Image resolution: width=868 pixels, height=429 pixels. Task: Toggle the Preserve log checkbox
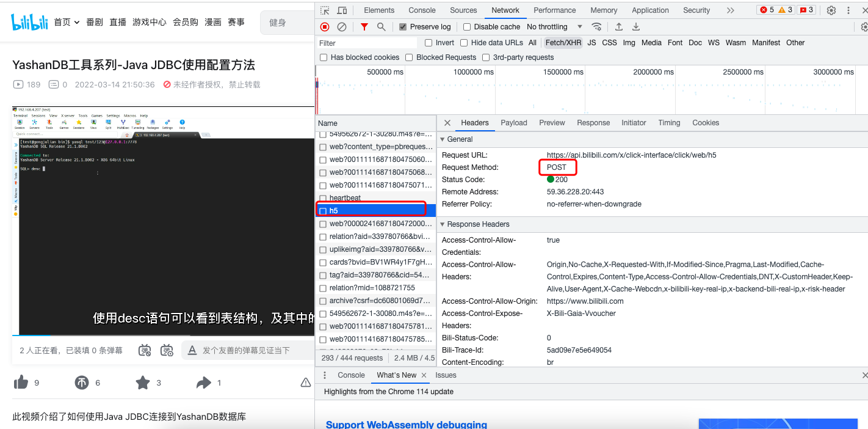(403, 27)
